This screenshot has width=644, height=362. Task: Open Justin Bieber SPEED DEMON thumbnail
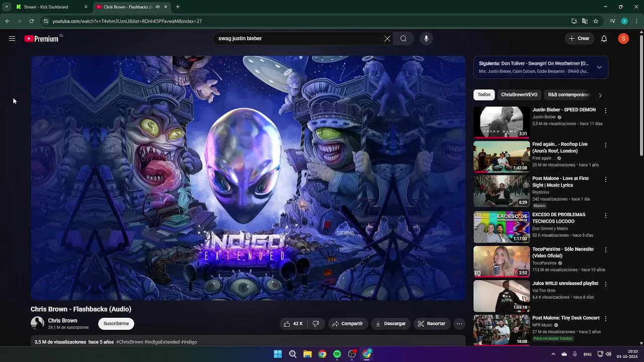(501, 122)
